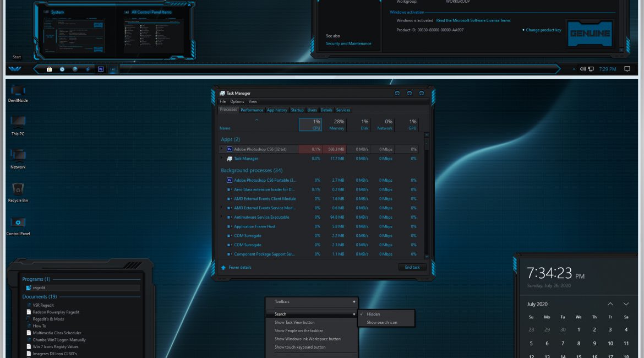Click the speaker volume tray icon

[582, 69]
